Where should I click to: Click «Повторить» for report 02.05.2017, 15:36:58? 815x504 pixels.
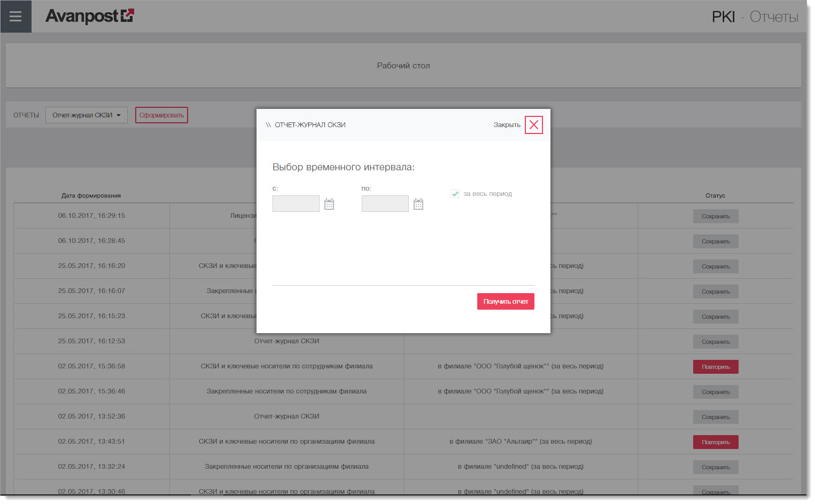click(716, 367)
